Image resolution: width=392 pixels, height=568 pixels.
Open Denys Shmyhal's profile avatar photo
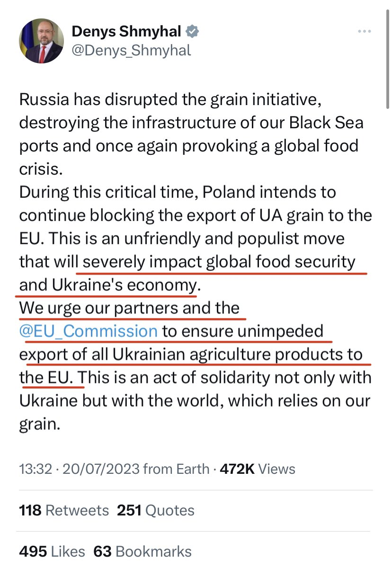coord(41,41)
